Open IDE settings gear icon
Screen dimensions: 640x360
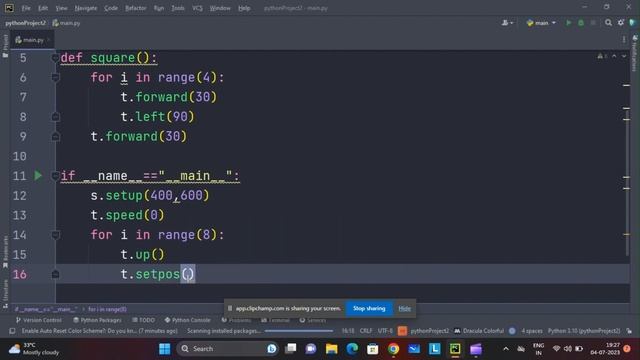[x=621, y=23]
